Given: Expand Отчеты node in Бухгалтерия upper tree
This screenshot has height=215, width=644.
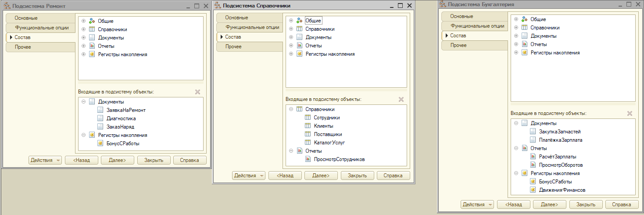Looking at the screenshot, I should tap(516, 44).
